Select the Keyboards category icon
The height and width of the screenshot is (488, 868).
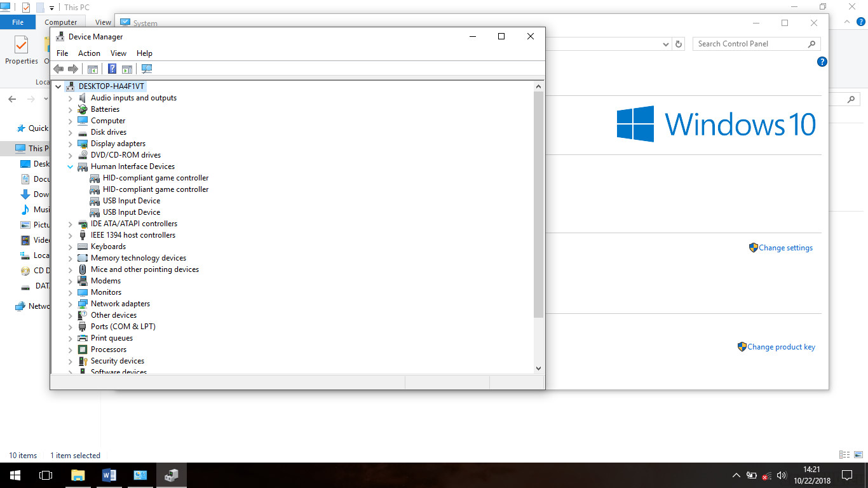pyautogui.click(x=83, y=247)
